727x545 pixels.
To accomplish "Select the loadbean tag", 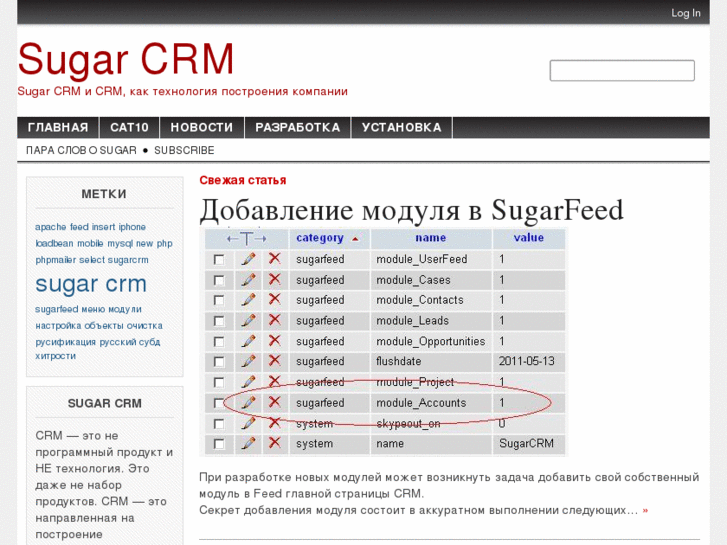I will (54, 244).
